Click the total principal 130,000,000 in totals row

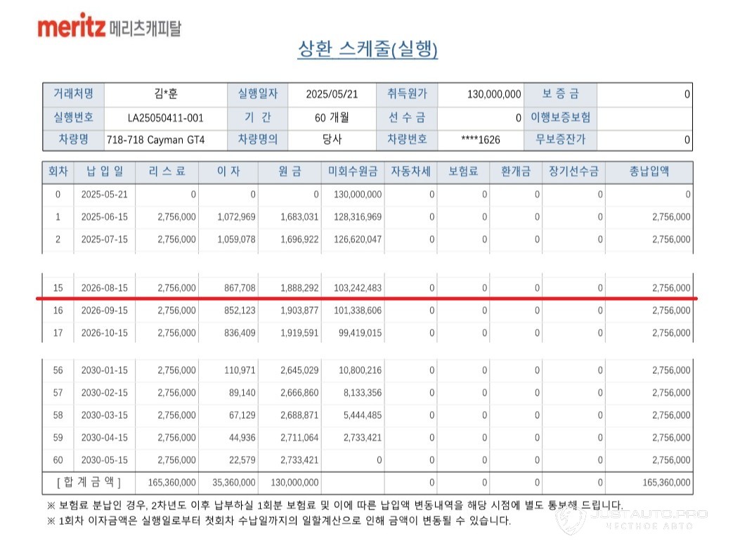pos(294,483)
